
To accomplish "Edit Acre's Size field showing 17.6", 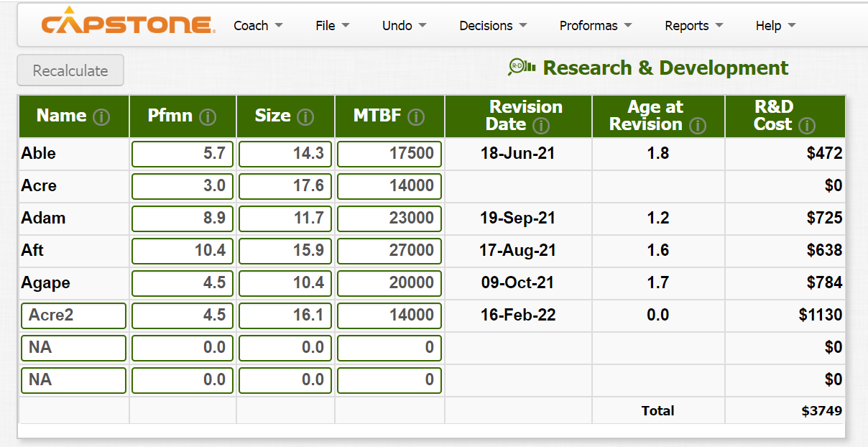I will click(x=285, y=186).
